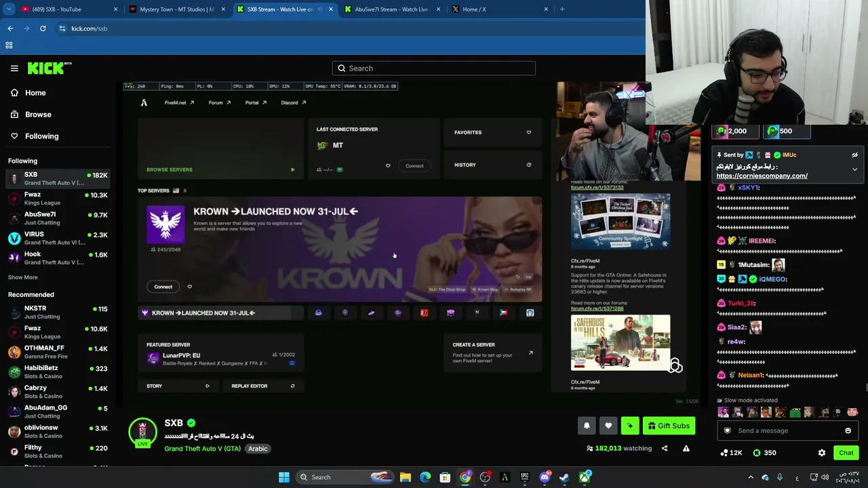Open HabibiBetz in Recommended list
This screenshot has height=488, width=868.
click(x=58, y=371)
